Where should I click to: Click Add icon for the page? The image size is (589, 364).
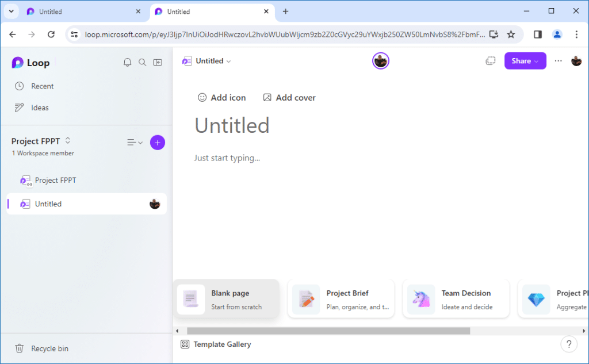[221, 97]
